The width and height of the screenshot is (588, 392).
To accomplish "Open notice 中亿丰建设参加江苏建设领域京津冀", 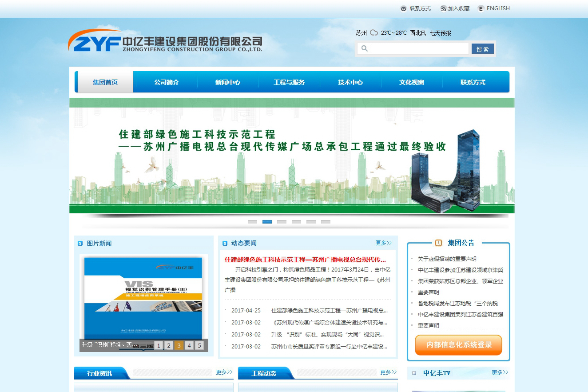I will [x=461, y=270].
